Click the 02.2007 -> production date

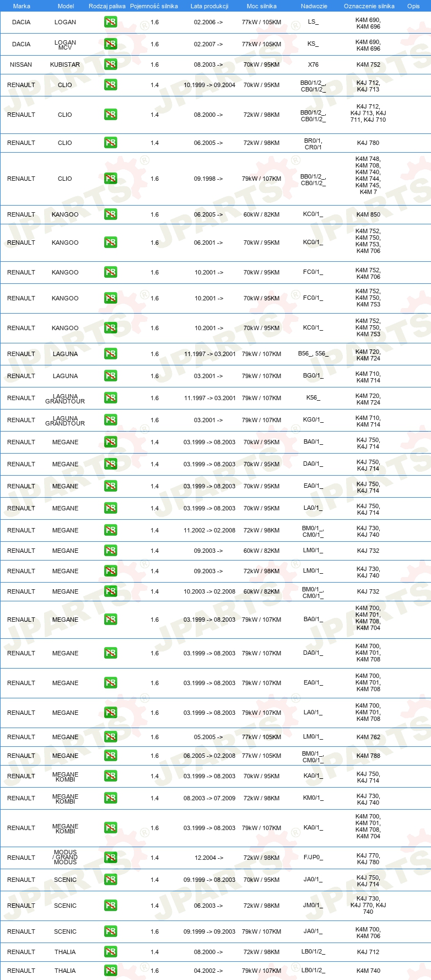(208, 45)
